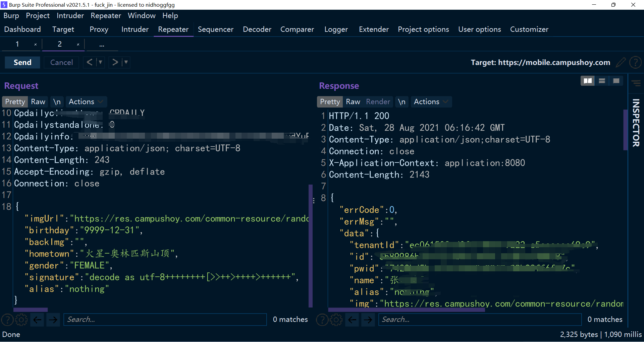Open the Intruder menu in menu bar
The image size is (644, 342).
70,16
